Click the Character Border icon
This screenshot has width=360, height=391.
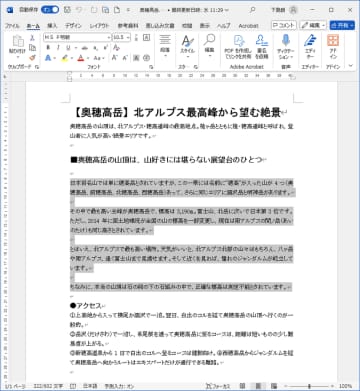pos(146,37)
